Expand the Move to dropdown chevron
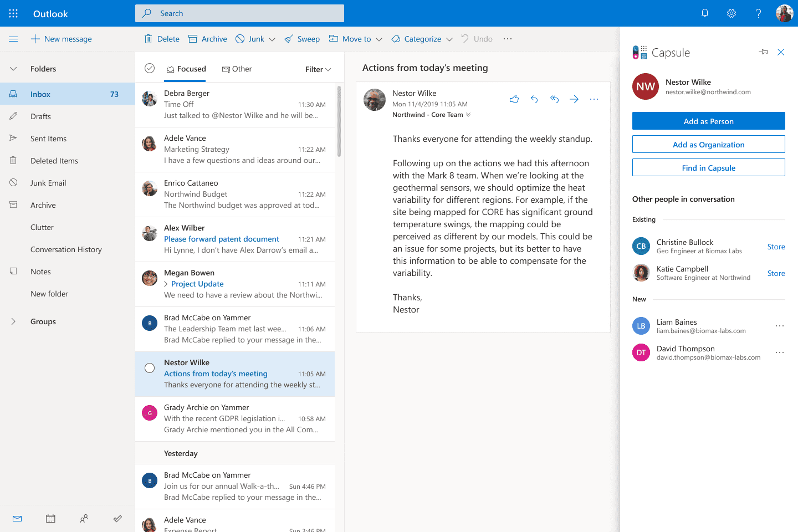 pos(380,39)
